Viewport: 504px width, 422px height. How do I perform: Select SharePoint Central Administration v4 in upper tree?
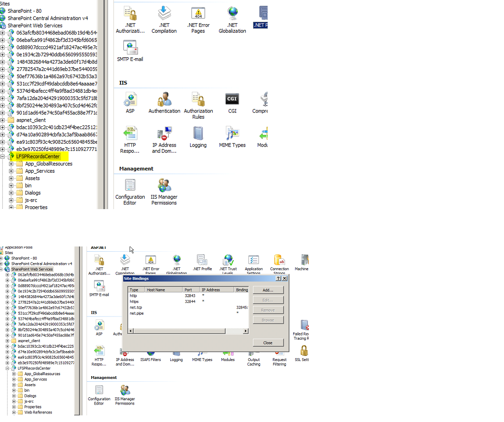tap(48, 18)
